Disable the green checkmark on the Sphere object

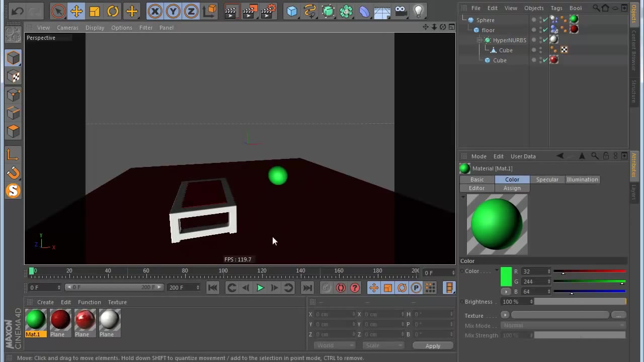pyautogui.click(x=546, y=20)
